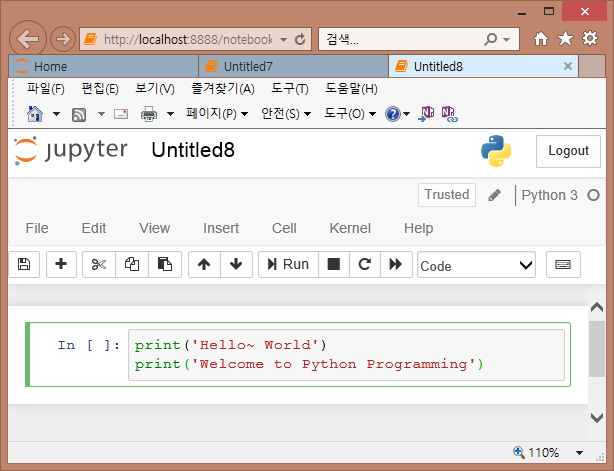Click the Python logo icon
614x471 pixels.
(496, 151)
